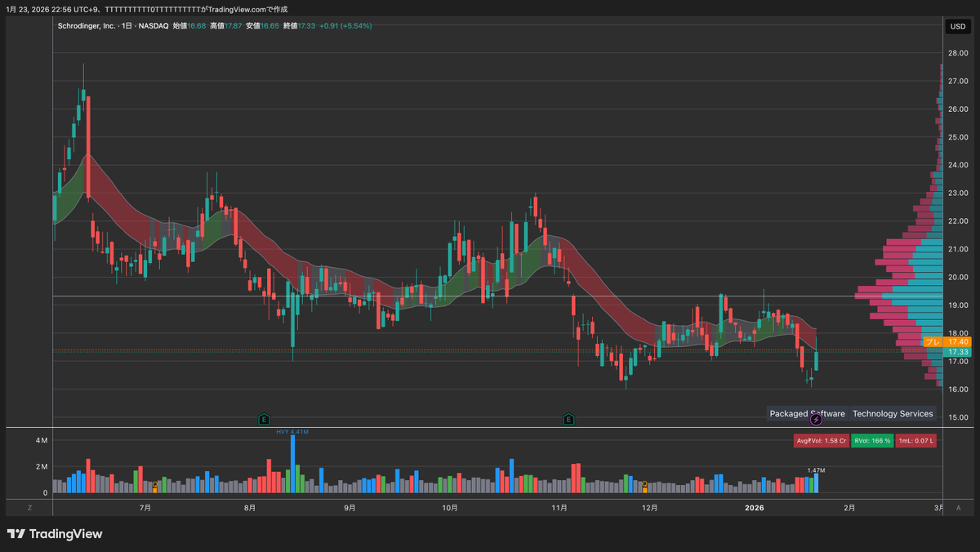
Task: Click the teal 17.33 price label
Action: 958,352
